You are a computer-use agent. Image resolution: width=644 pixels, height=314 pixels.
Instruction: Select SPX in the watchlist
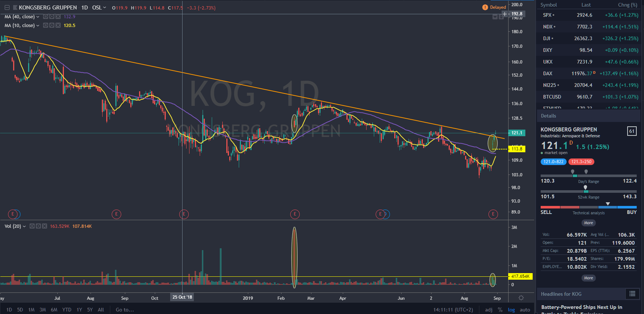[x=589, y=15]
